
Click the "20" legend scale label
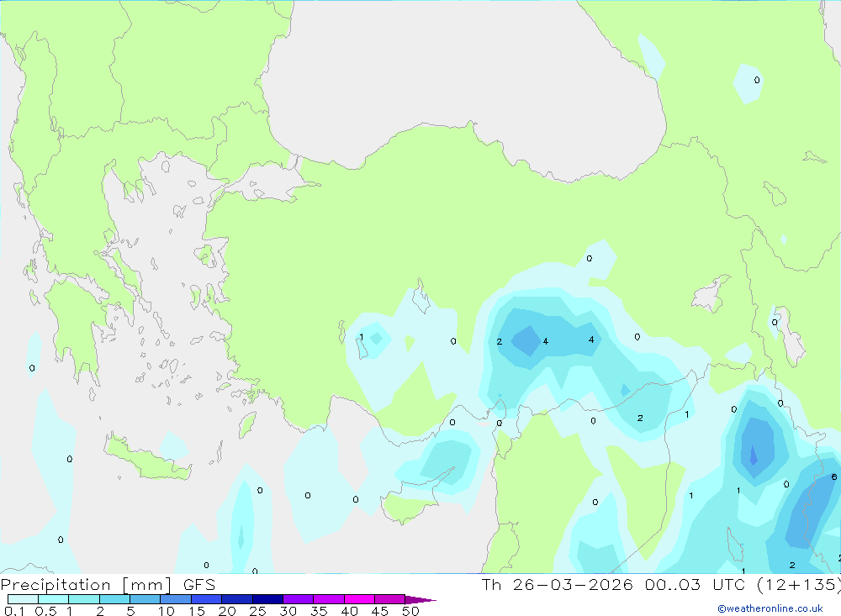[x=227, y=611]
